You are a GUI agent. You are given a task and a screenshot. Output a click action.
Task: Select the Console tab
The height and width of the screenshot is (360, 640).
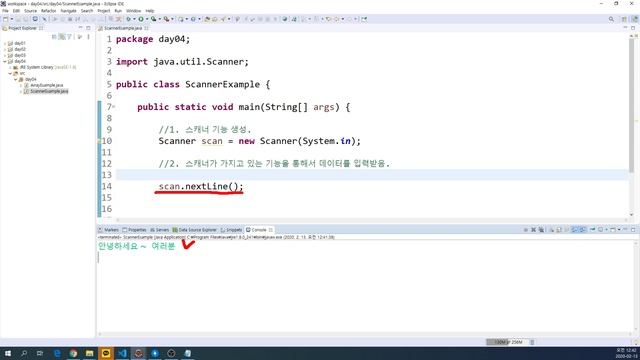(259, 230)
